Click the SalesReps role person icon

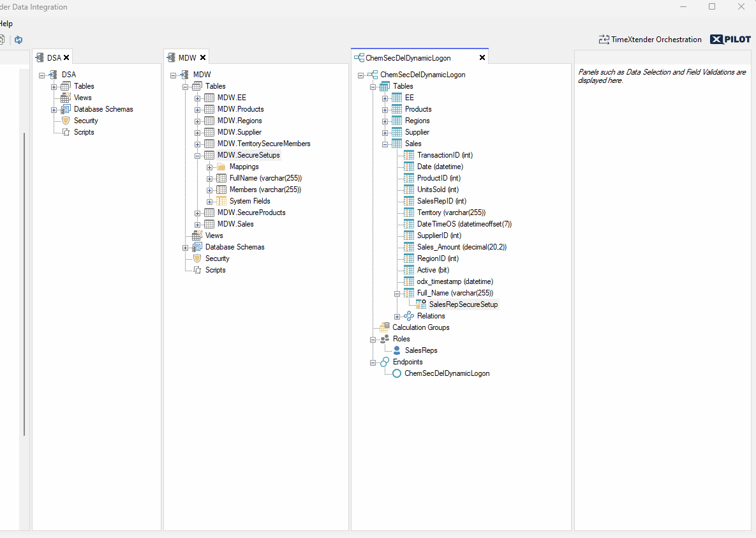397,350
